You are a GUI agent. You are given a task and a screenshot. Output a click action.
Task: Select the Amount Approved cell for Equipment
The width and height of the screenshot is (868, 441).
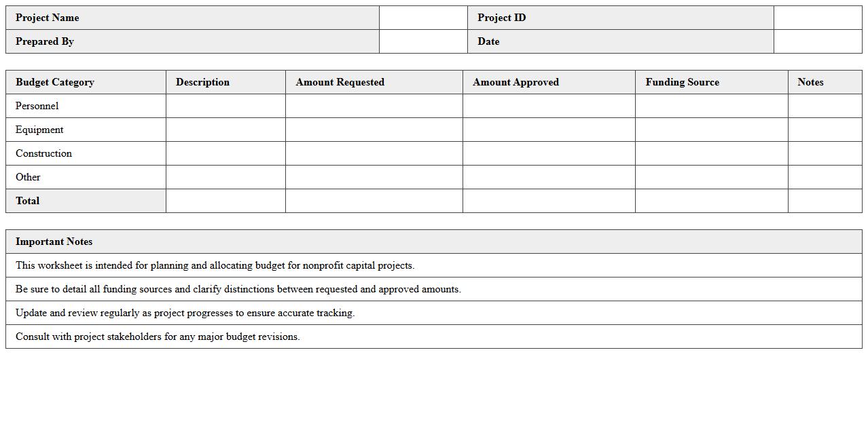tap(549, 130)
